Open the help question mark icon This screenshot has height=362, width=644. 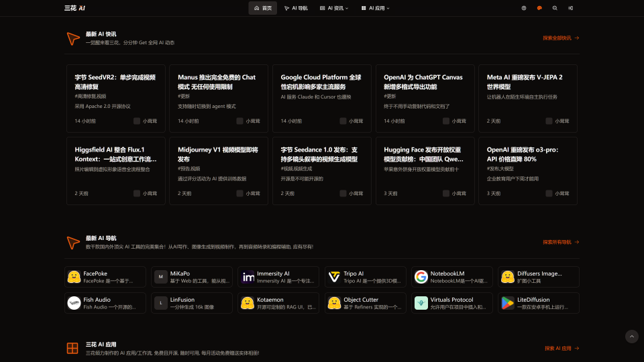coord(524,8)
